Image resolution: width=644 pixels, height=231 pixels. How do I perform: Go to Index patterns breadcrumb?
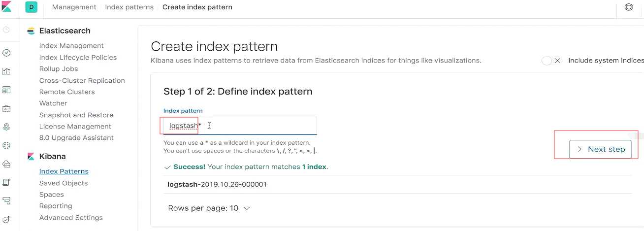[129, 7]
